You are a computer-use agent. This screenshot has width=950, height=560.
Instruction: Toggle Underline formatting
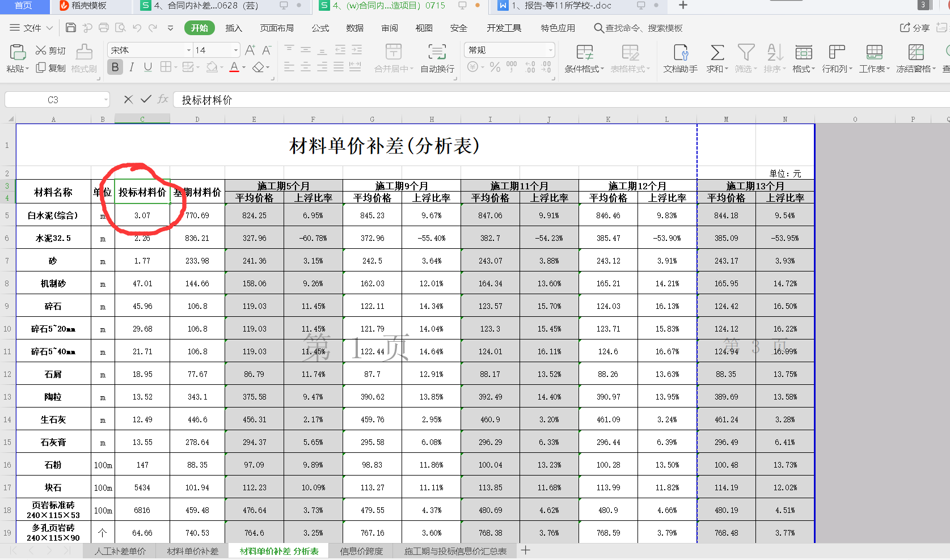148,67
